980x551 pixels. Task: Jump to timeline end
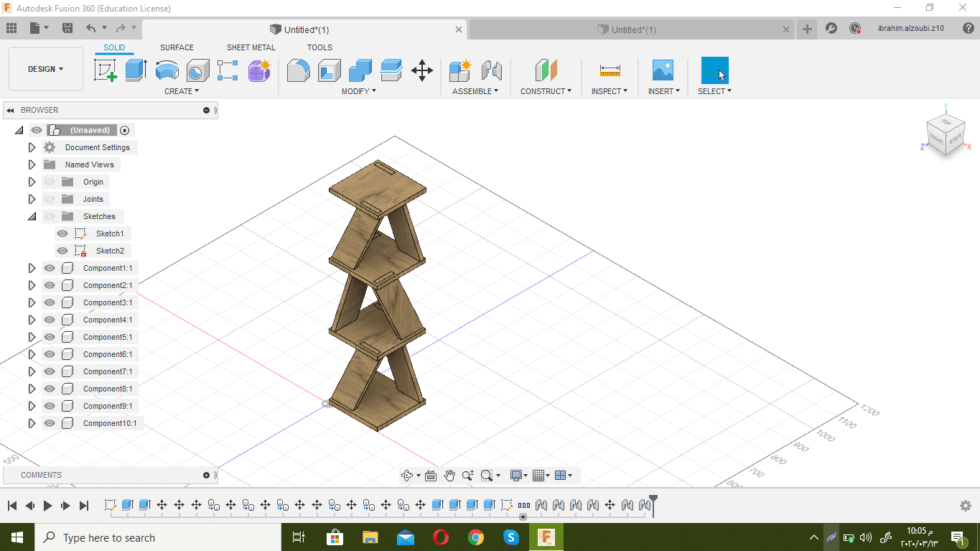click(x=83, y=506)
